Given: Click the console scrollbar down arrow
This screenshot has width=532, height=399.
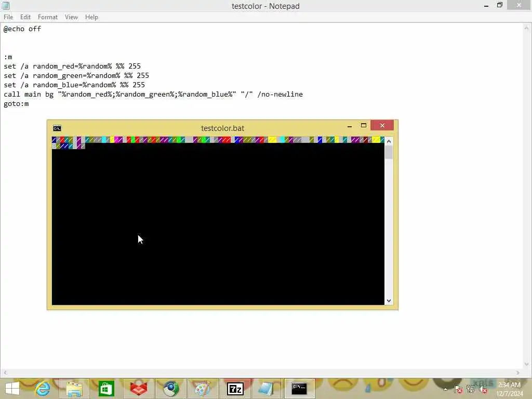Looking at the screenshot, I should pyautogui.click(x=389, y=301).
